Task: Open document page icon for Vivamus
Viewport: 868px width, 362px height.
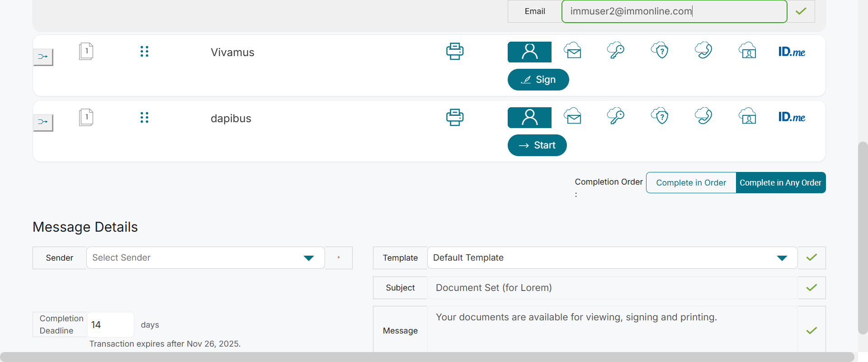Action: pyautogui.click(x=86, y=51)
